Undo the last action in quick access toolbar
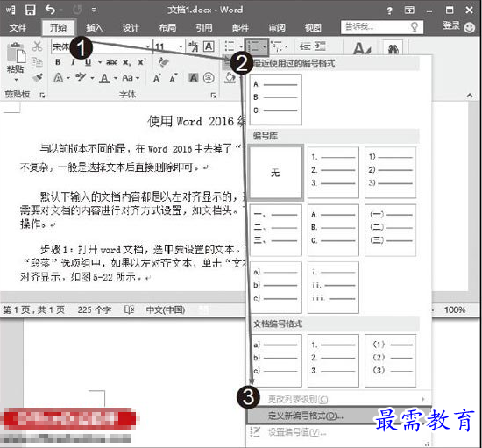Screen dimensions: 482x448 [51, 10]
